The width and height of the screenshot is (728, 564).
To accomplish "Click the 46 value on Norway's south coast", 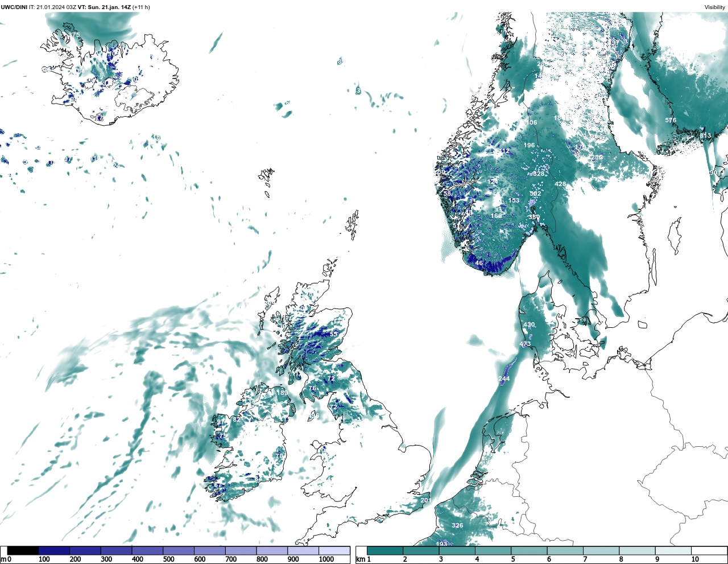I will [479, 263].
